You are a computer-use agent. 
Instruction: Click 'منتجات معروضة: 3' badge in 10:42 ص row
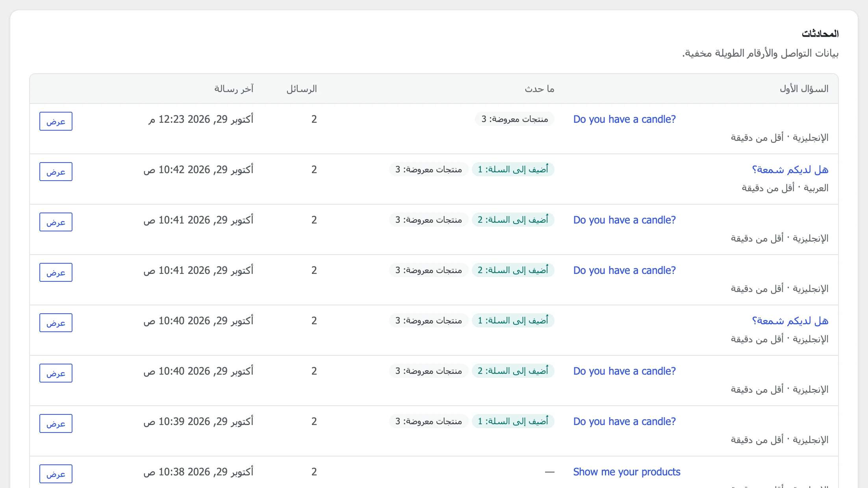tap(429, 170)
